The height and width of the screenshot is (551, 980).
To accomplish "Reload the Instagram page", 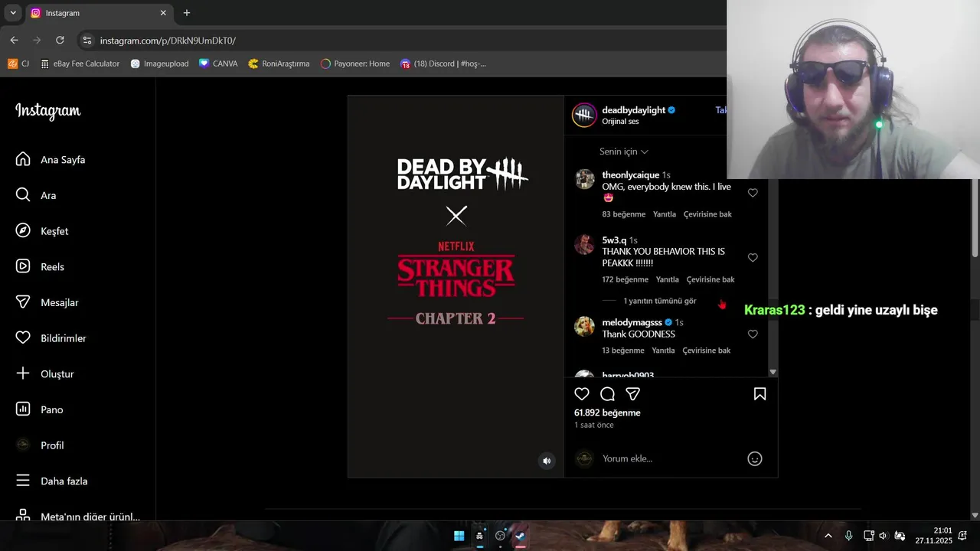I will (x=60, y=40).
